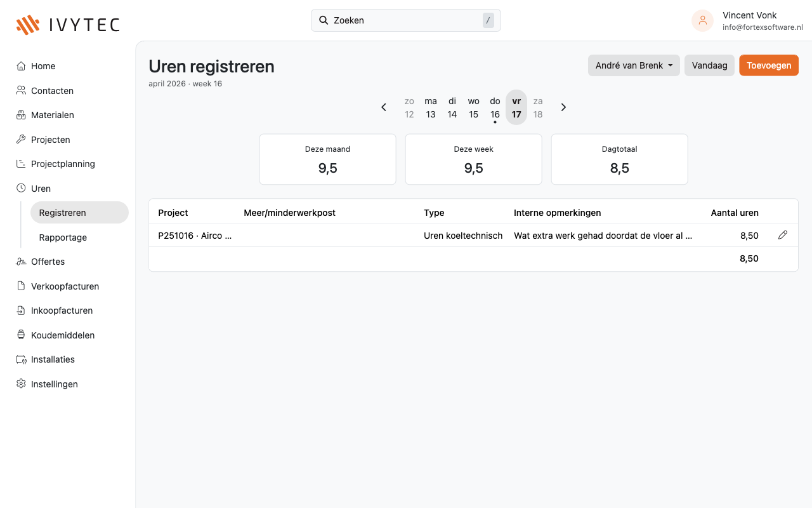Advance to next week with right chevron

coord(563,107)
